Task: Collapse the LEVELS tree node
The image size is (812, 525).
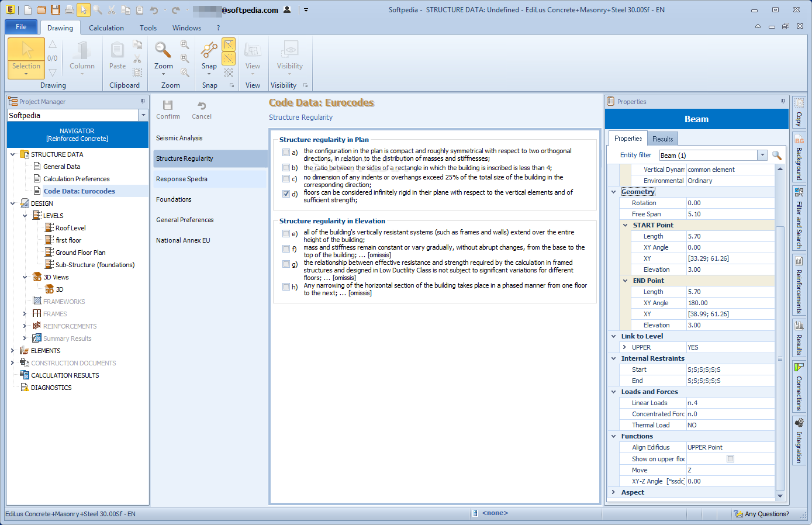Action: pos(25,216)
